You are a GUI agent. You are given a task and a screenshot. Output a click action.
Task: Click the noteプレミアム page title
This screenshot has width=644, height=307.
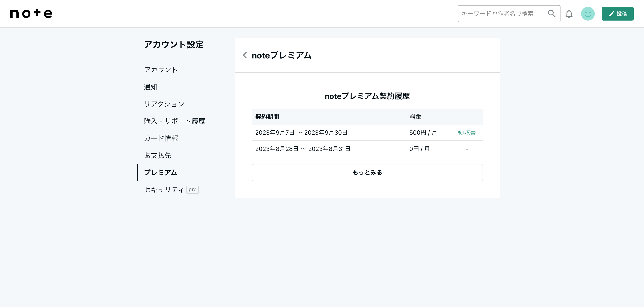[282, 55]
